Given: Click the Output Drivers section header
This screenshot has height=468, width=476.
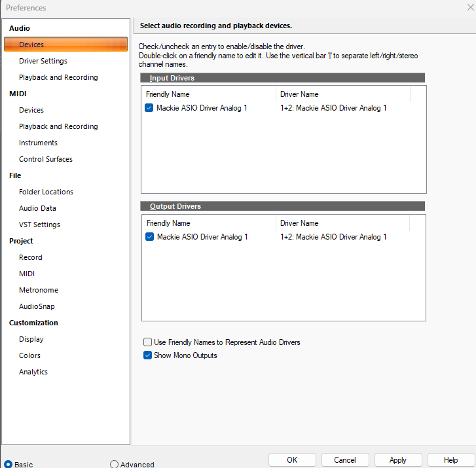Looking at the screenshot, I should tap(282, 206).
